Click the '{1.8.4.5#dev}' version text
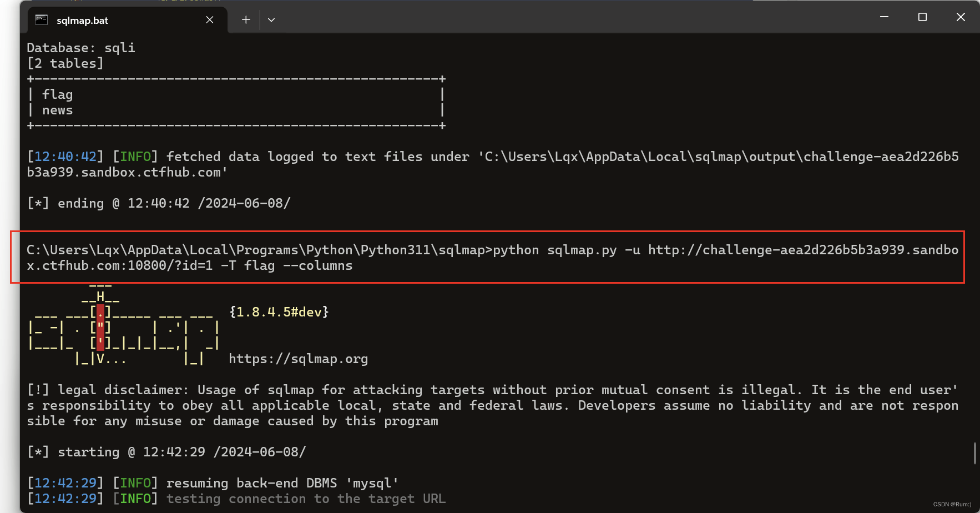This screenshot has height=513, width=980. [279, 312]
